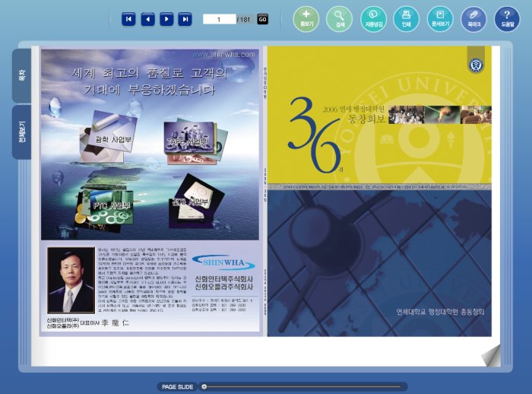Open the 전체보기 view-all tab
Image resolution: width=532 pixels, height=394 pixels.
click(22, 132)
